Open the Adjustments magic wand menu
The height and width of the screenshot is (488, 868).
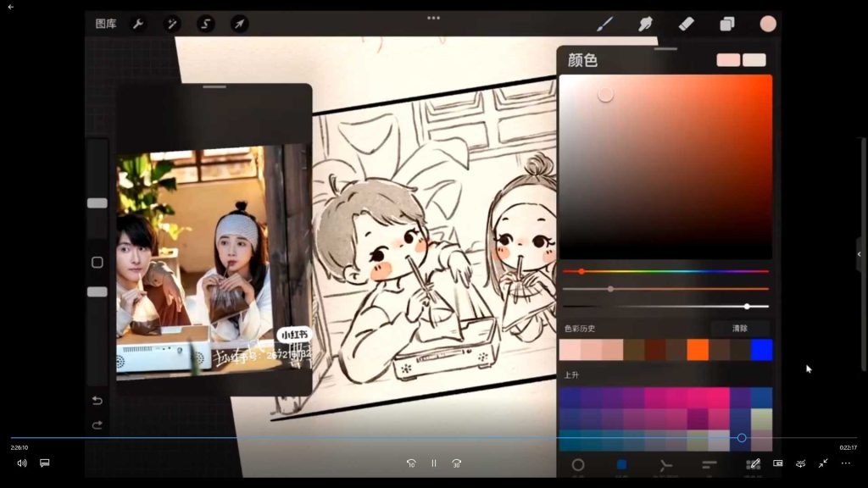click(172, 24)
